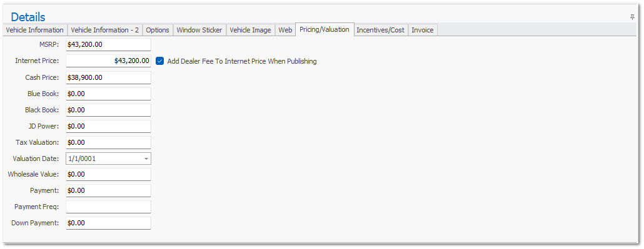Click the MSRP input field

point(108,45)
